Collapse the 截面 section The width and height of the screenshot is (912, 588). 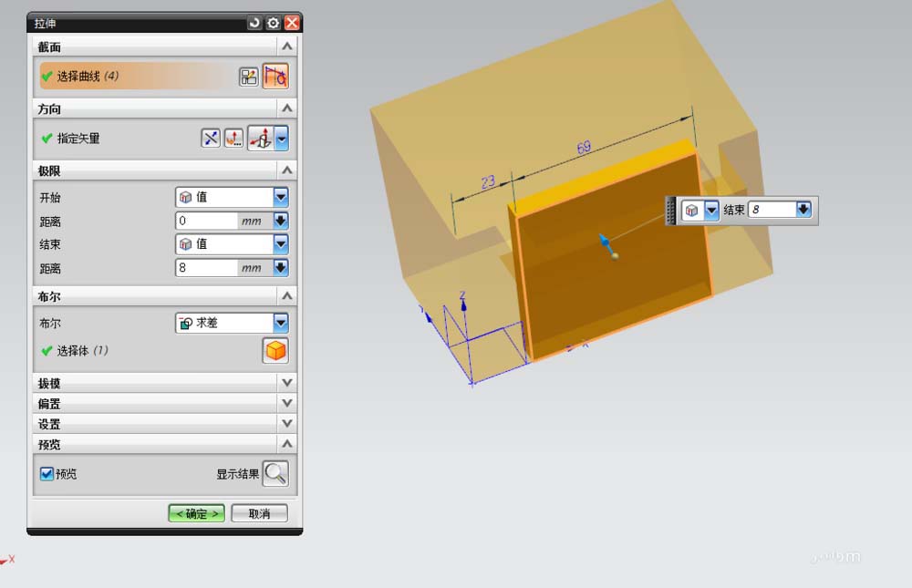(286, 46)
